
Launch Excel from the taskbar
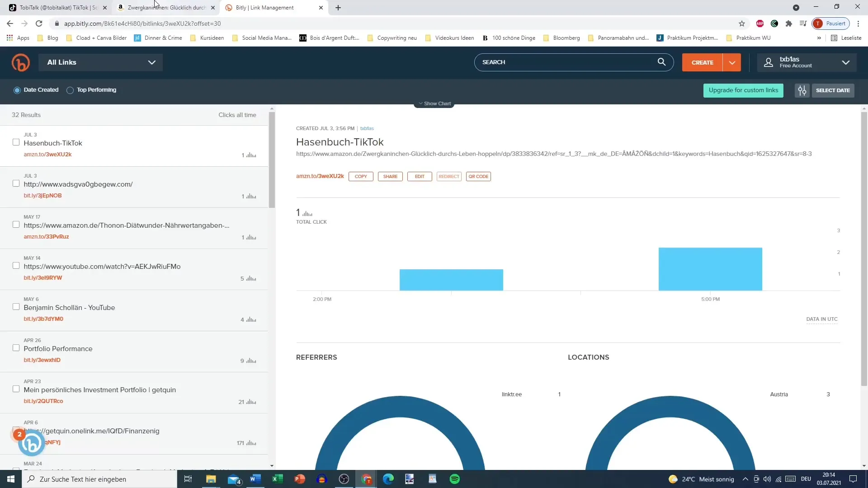[277, 479]
